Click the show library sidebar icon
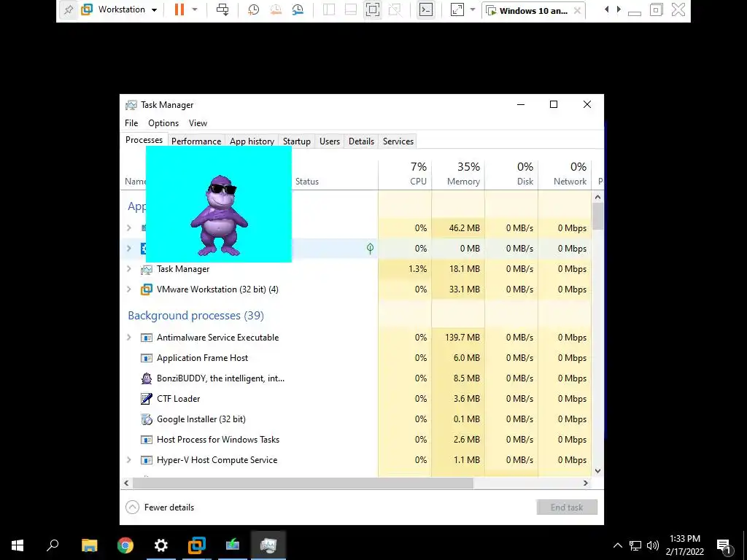 coord(329,10)
